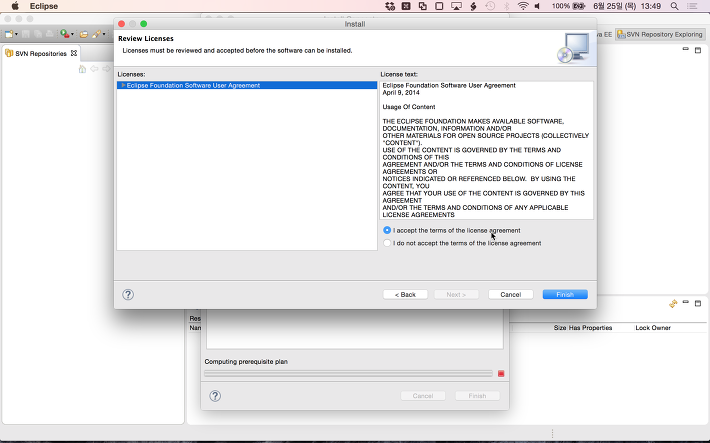Launch the Run external tools icon
710x443 pixels.
click(x=65, y=34)
